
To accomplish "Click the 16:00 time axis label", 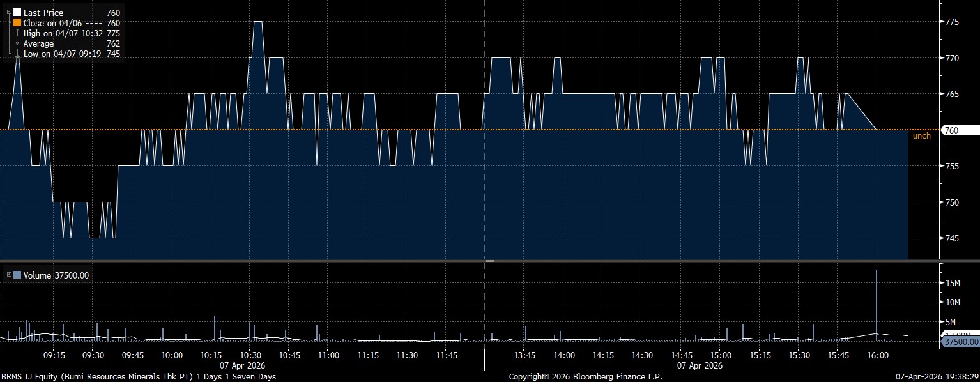I will click(x=877, y=355).
